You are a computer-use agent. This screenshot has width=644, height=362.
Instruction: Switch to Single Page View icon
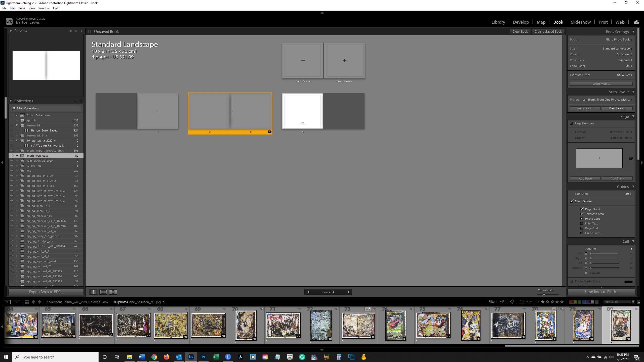click(113, 292)
